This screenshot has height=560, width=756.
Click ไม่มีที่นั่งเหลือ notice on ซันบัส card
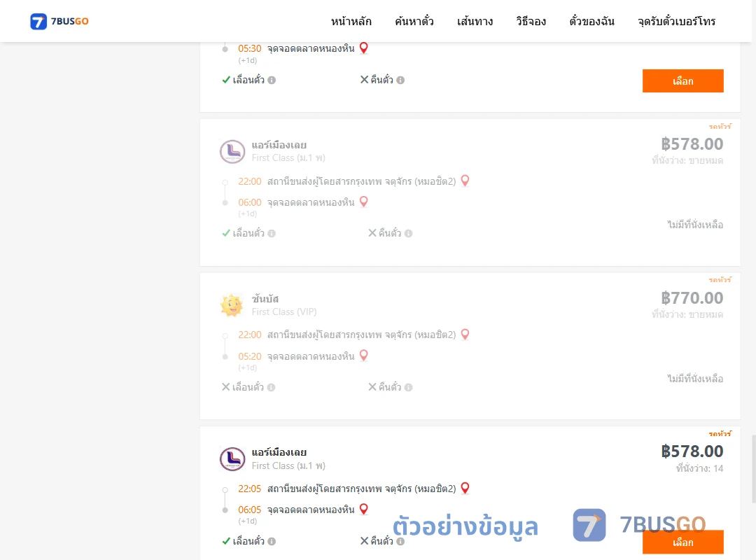coord(695,379)
